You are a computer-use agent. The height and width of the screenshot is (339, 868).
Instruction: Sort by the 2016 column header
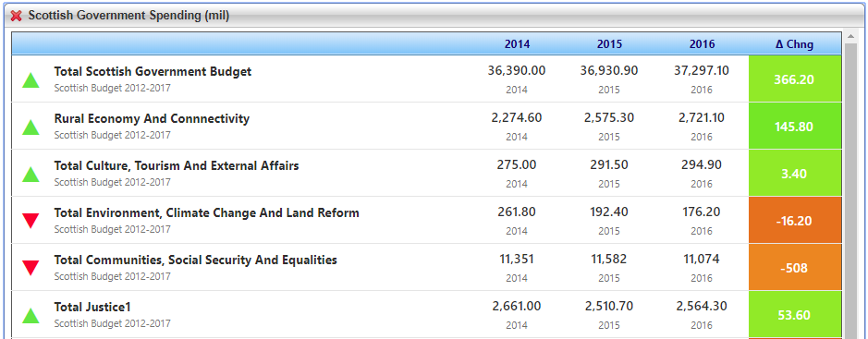(x=702, y=44)
